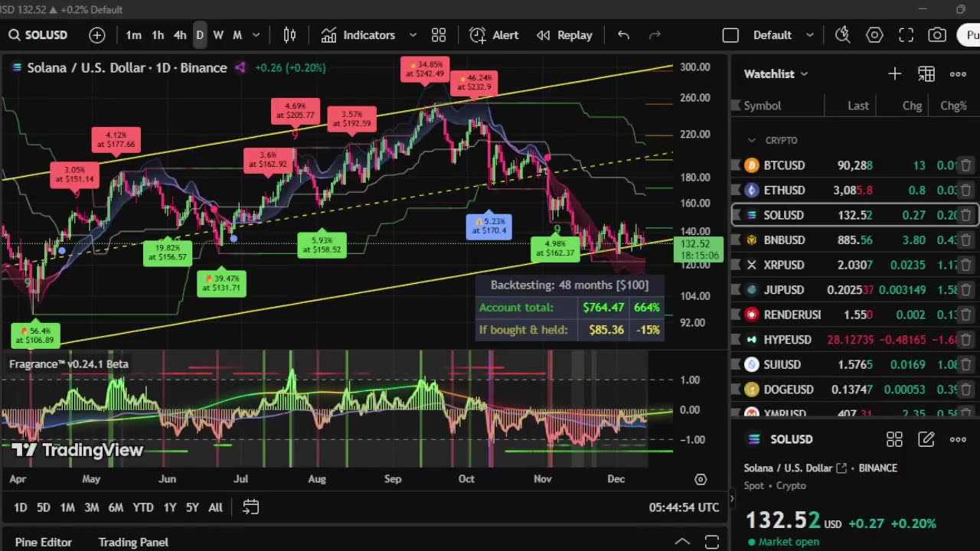Take a chart snapshot with camera icon
The image size is (980, 551).
[x=937, y=35]
